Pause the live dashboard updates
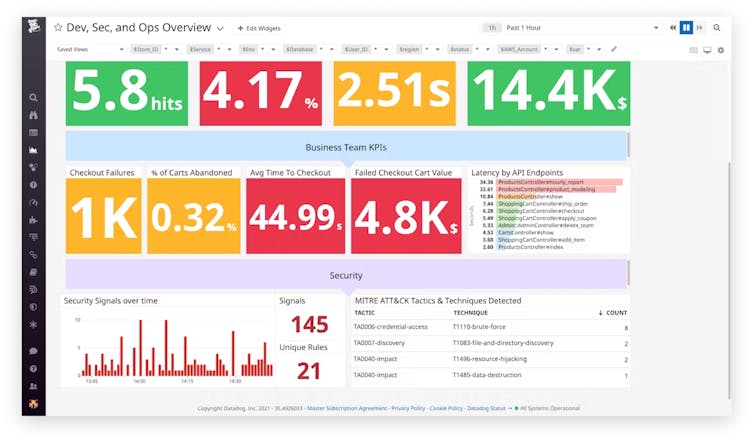 686,28
